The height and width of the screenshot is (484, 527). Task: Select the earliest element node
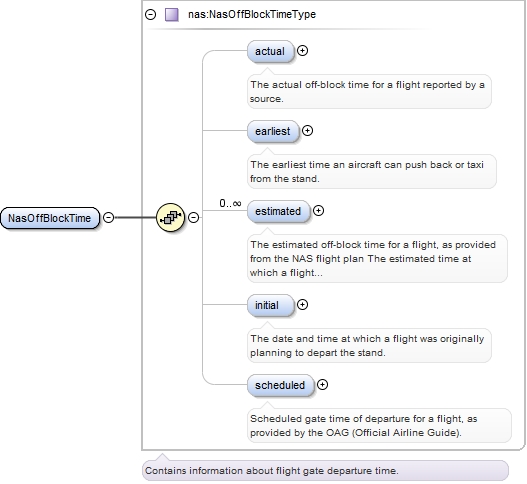[x=273, y=131]
